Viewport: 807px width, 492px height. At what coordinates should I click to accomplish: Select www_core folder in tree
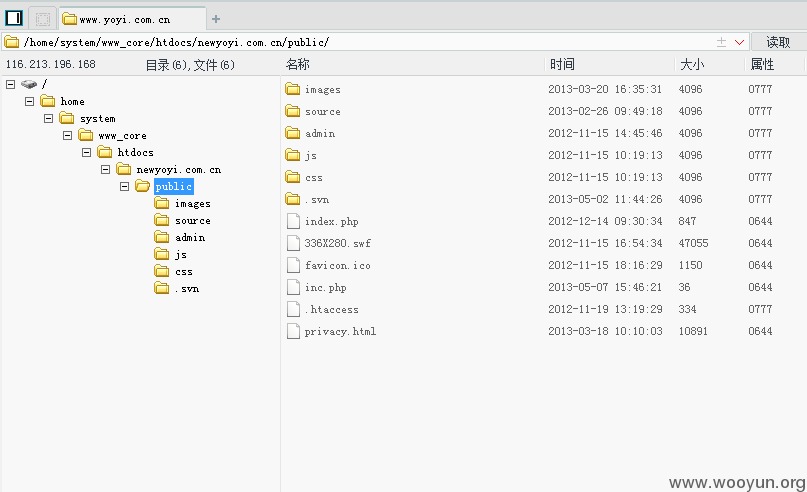pos(122,136)
